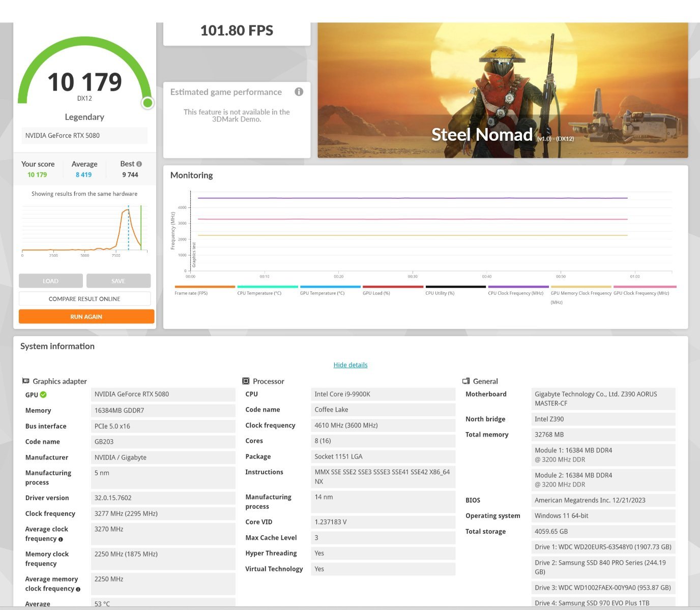700x610 pixels.
Task: Select the 101.80 FPS result text
Action: click(x=237, y=30)
